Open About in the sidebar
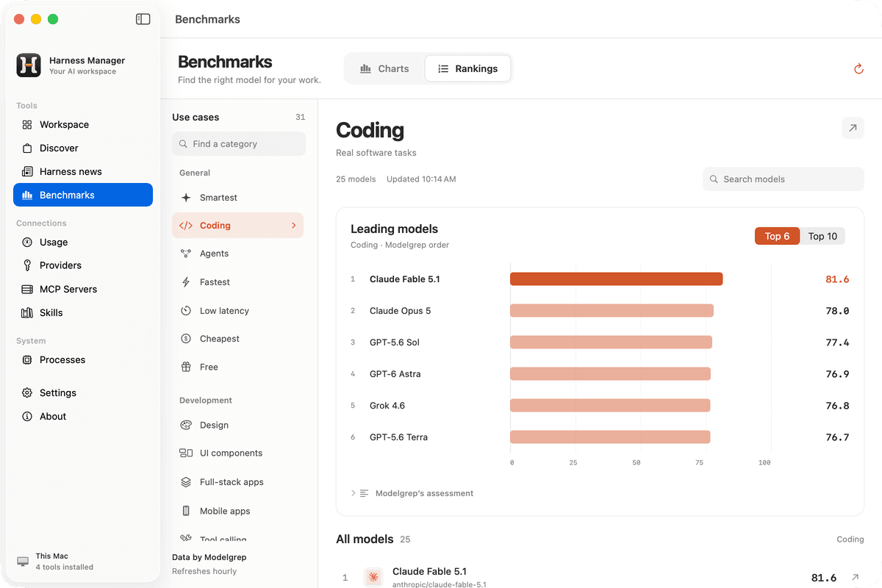 [x=83, y=416]
